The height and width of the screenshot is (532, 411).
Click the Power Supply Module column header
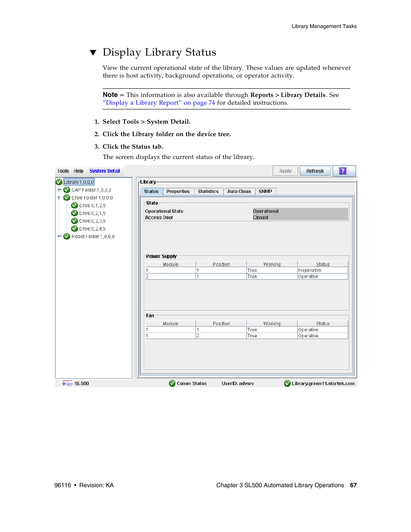pyautogui.click(x=171, y=264)
